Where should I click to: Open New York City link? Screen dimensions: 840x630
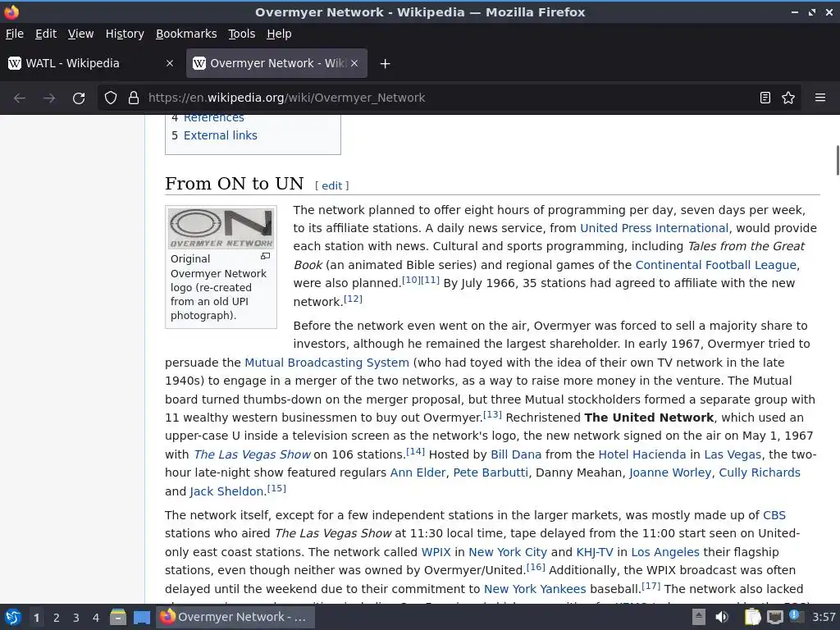pyautogui.click(x=508, y=552)
